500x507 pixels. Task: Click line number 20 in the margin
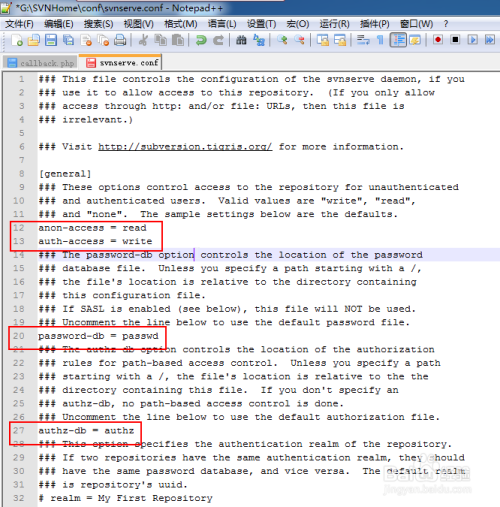pos(19,336)
